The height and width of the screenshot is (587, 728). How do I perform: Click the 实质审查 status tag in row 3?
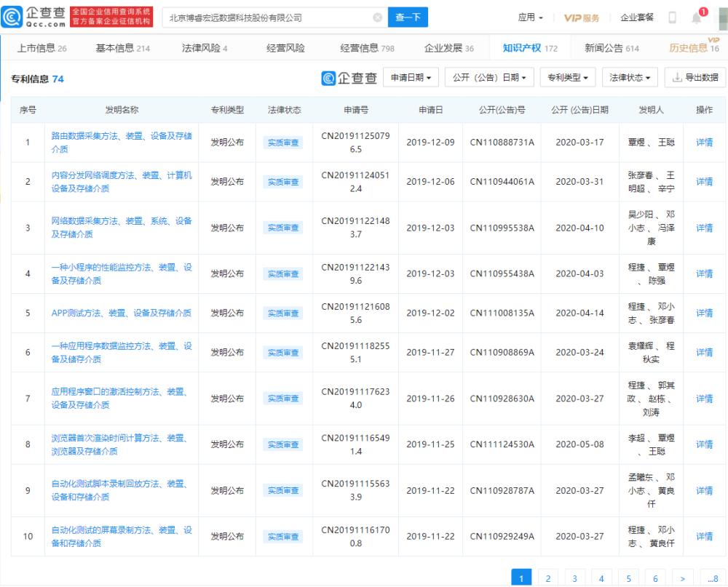pos(283,228)
